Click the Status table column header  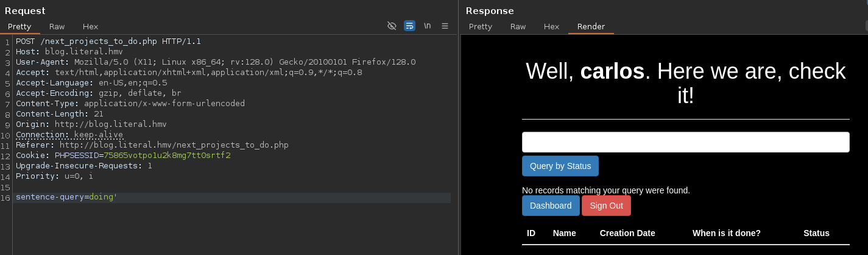816,233
